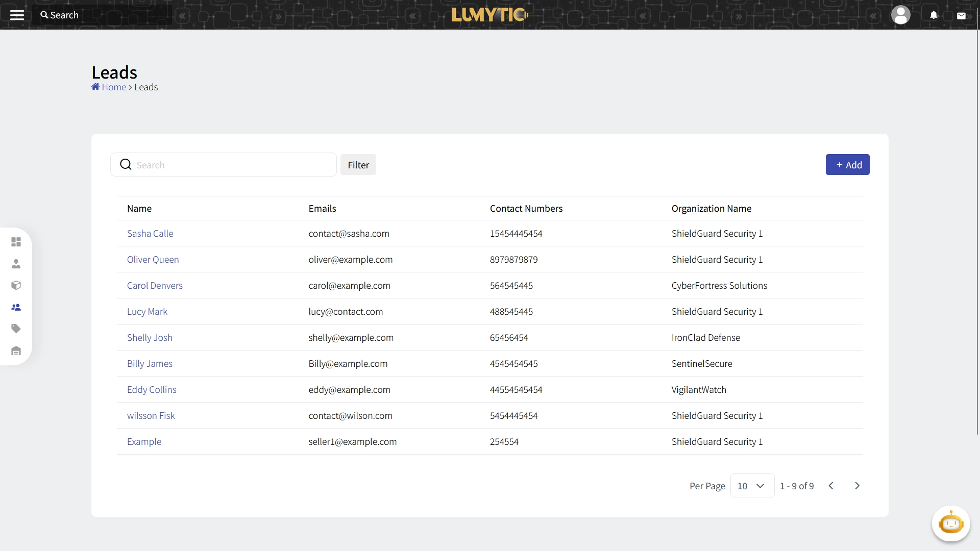Click the Filter button
Viewport: 980px width, 551px height.
[358, 164]
